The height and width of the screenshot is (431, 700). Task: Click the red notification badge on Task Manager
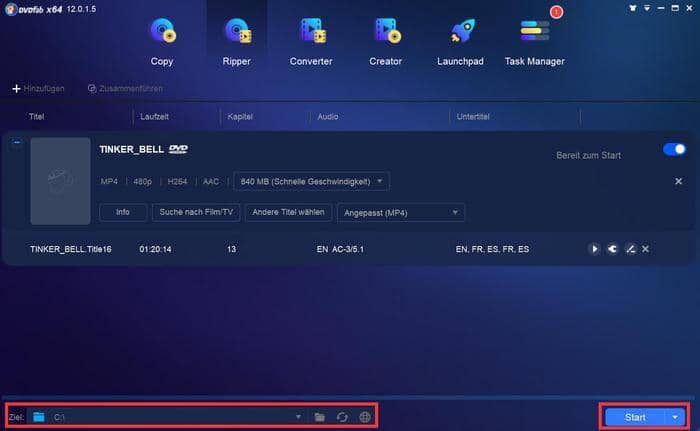(556, 12)
